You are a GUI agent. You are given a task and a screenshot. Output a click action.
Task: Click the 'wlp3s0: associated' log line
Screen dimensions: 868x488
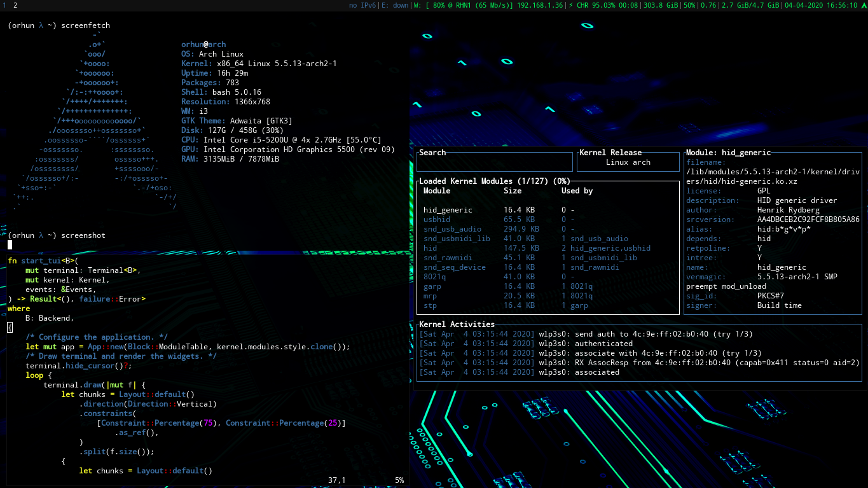coord(519,372)
